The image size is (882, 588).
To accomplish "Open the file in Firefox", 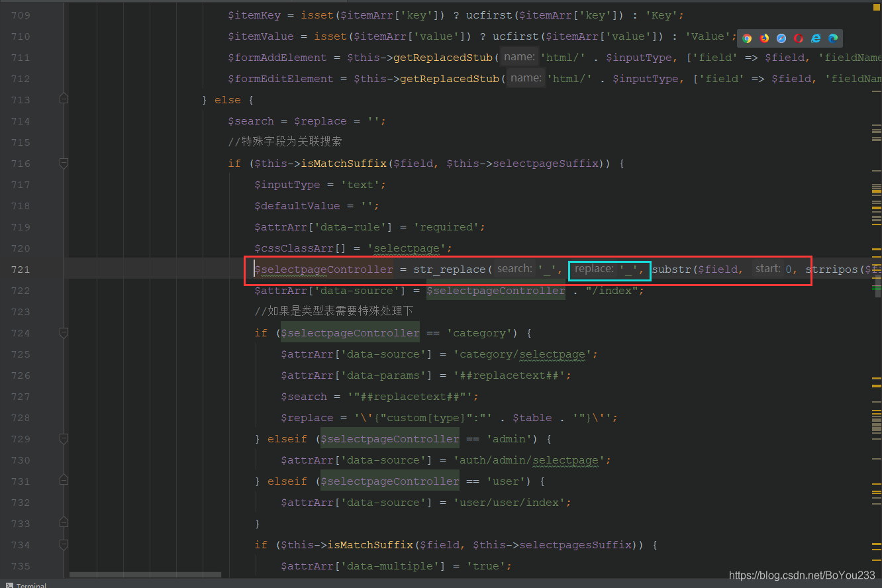I will (x=764, y=38).
